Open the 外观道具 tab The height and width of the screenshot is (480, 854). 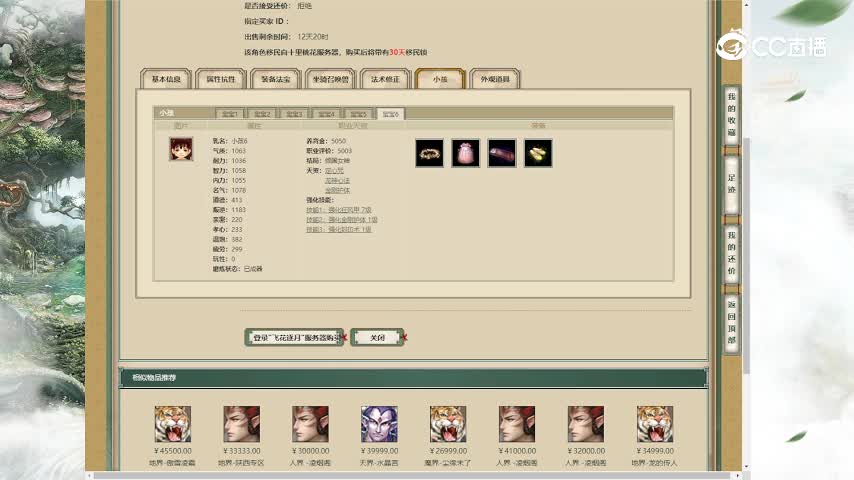tap(495, 79)
